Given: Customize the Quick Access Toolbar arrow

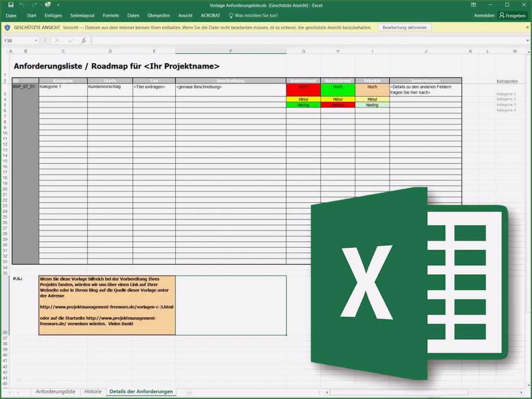Looking at the screenshot, I should [58, 5].
